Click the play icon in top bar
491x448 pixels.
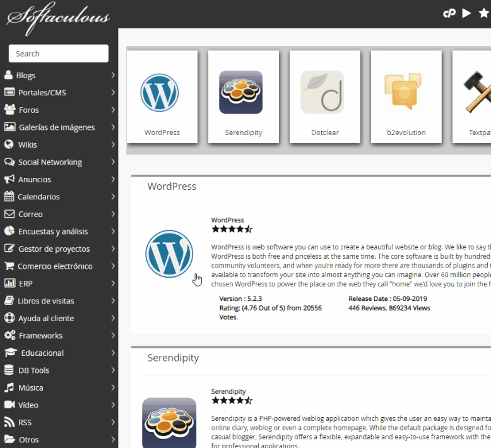click(x=466, y=13)
